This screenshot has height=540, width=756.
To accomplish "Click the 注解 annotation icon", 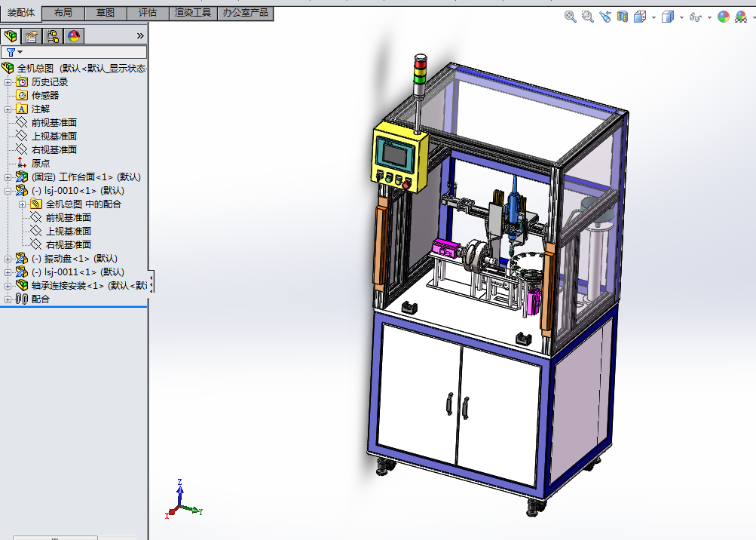I will [x=22, y=109].
